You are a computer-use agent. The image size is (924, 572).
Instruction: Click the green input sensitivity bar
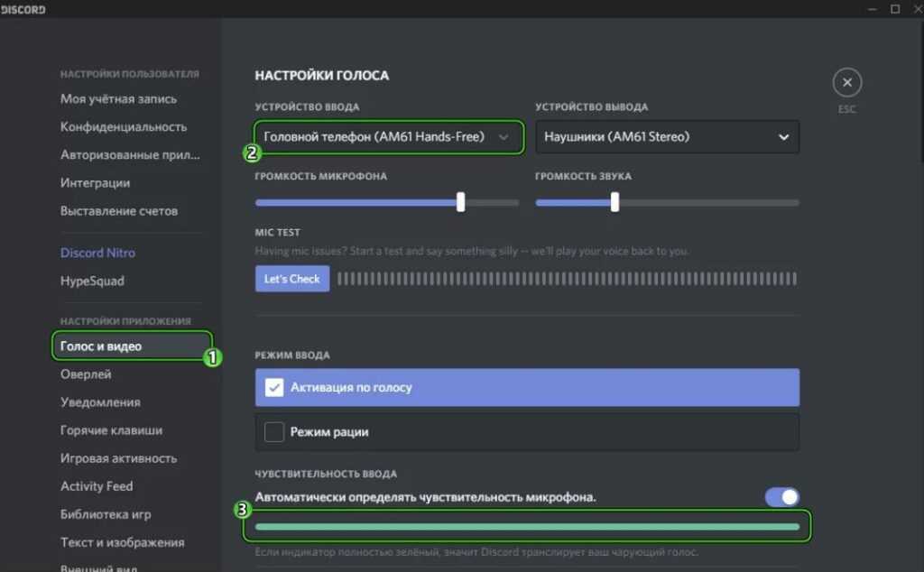pyautogui.click(x=527, y=526)
